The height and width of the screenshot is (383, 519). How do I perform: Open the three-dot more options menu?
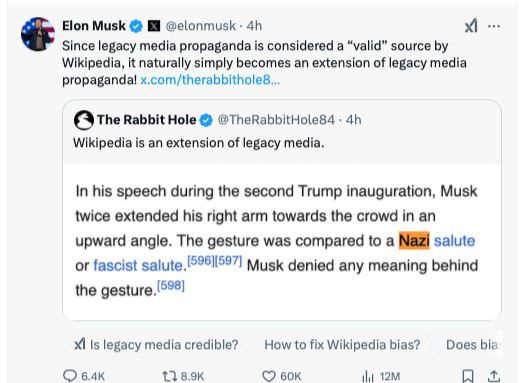click(x=494, y=26)
